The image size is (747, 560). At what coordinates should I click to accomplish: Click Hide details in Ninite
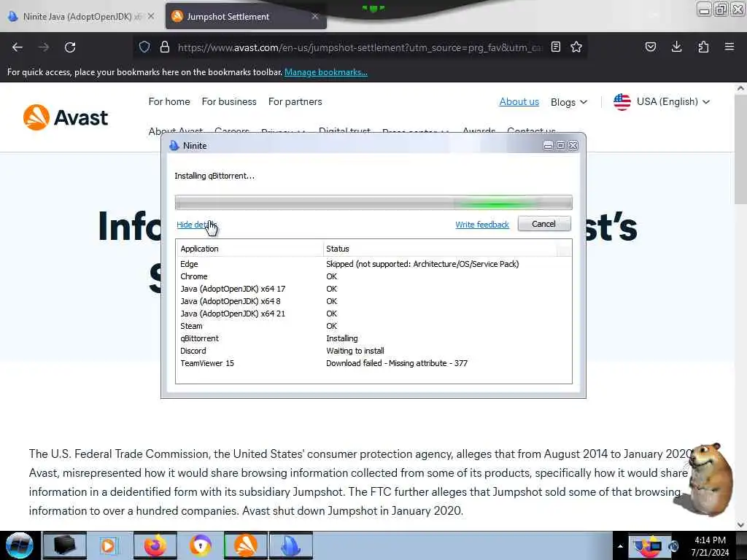pyautogui.click(x=196, y=225)
